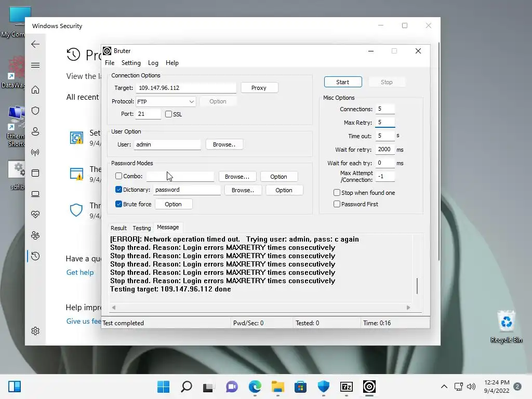Enable the SSL checkbox
The image size is (532, 399).
click(169, 114)
